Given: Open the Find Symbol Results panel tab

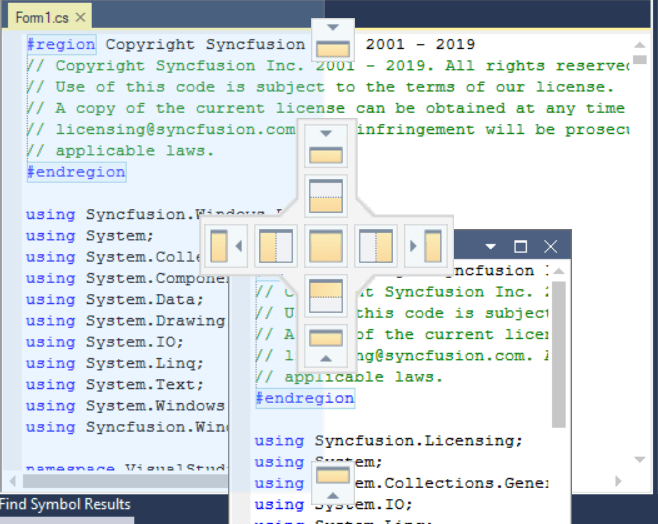Looking at the screenshot, I should click(65, 504).
